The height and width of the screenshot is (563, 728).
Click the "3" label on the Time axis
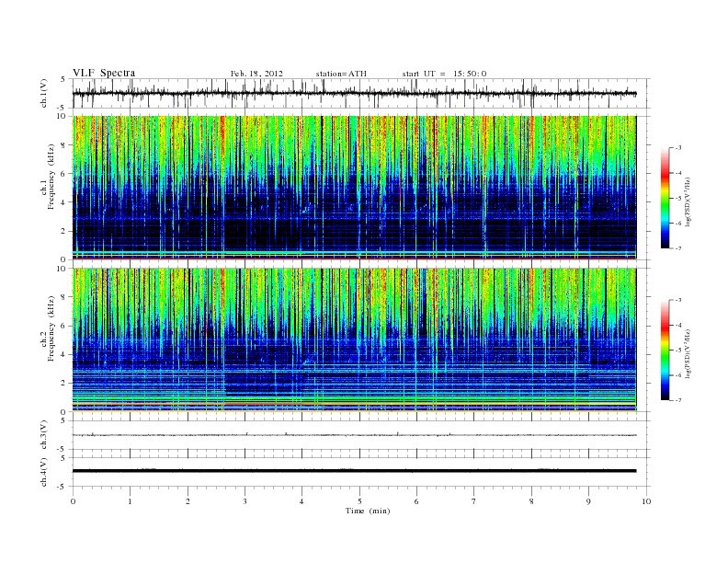pyautogui.click(x=245, y=501)
